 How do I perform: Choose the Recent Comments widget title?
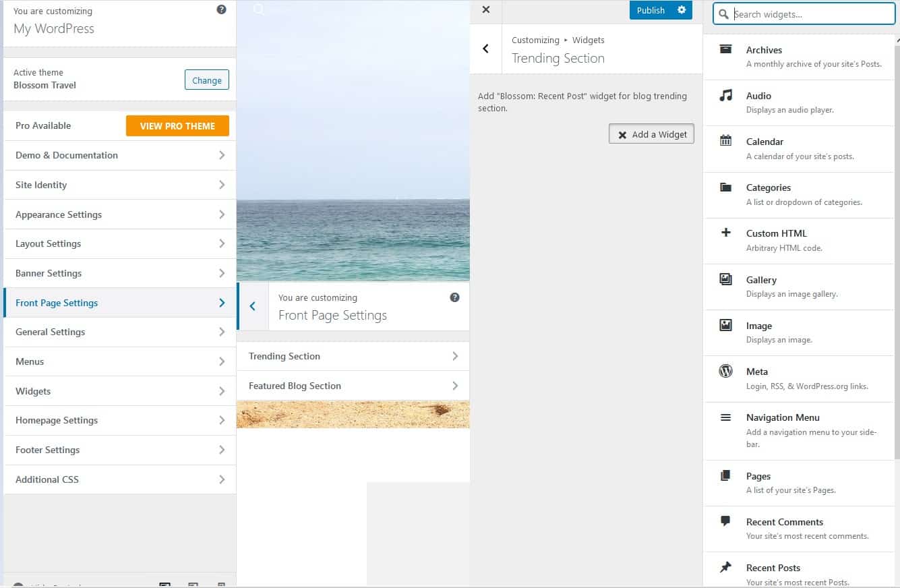click(x=785, y=522)
